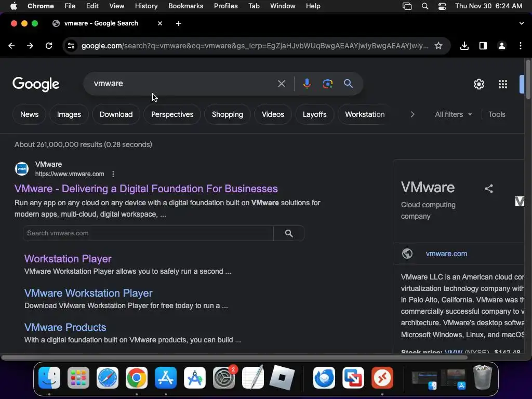The height and width of the screenshot is (399, 532).
Task: Open the VMware Workstation Player sitelink
Action: point(88,293)
